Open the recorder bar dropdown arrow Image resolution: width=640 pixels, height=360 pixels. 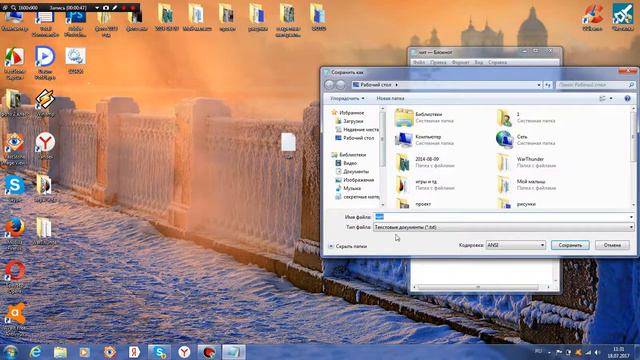pos(97,8)
